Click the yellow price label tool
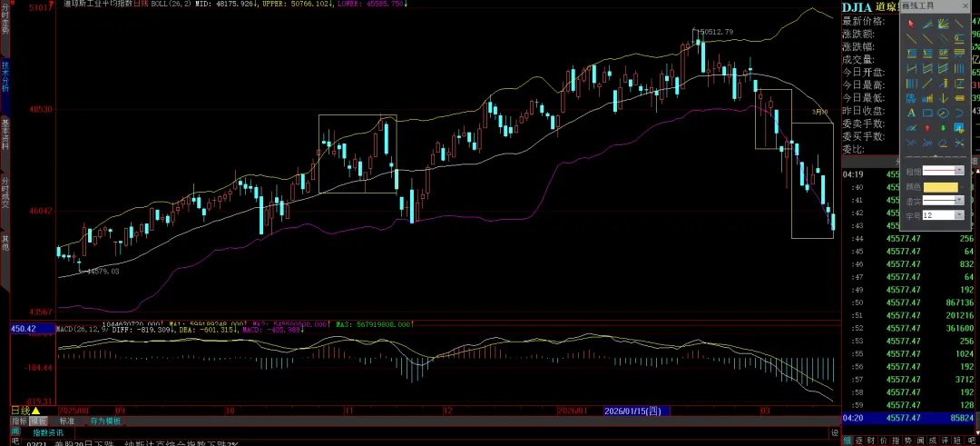Screen dimensions: 980x446 959,98
